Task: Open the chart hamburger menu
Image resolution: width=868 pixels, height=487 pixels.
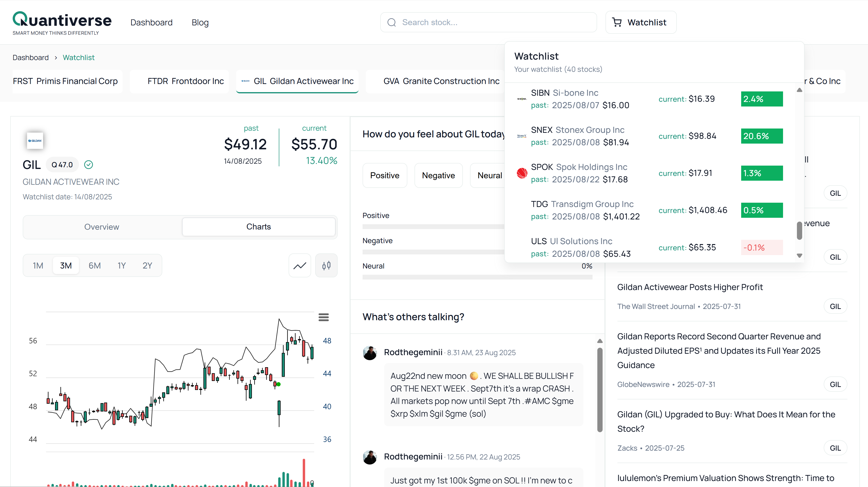Action: (x=324, y=317)
